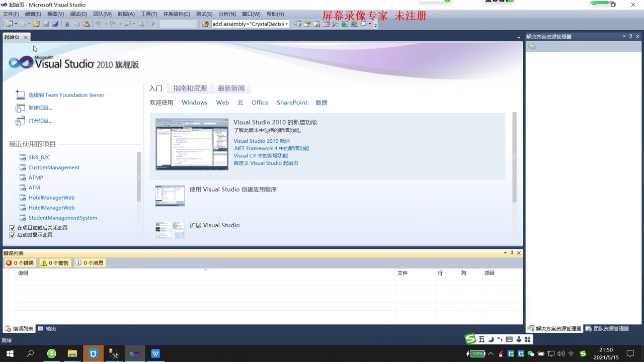
Task: Click the Save icon in the toolbar
Action: 46,24
